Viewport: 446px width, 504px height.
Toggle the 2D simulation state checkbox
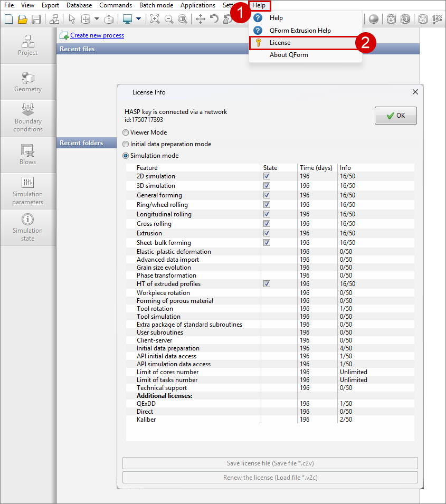click(x=267, y=176)
